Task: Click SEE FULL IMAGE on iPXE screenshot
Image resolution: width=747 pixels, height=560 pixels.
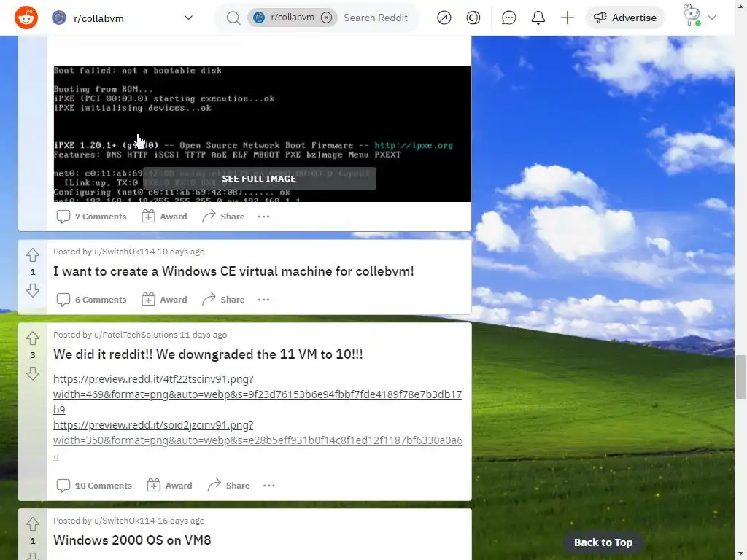Action: tap(259, 179)
